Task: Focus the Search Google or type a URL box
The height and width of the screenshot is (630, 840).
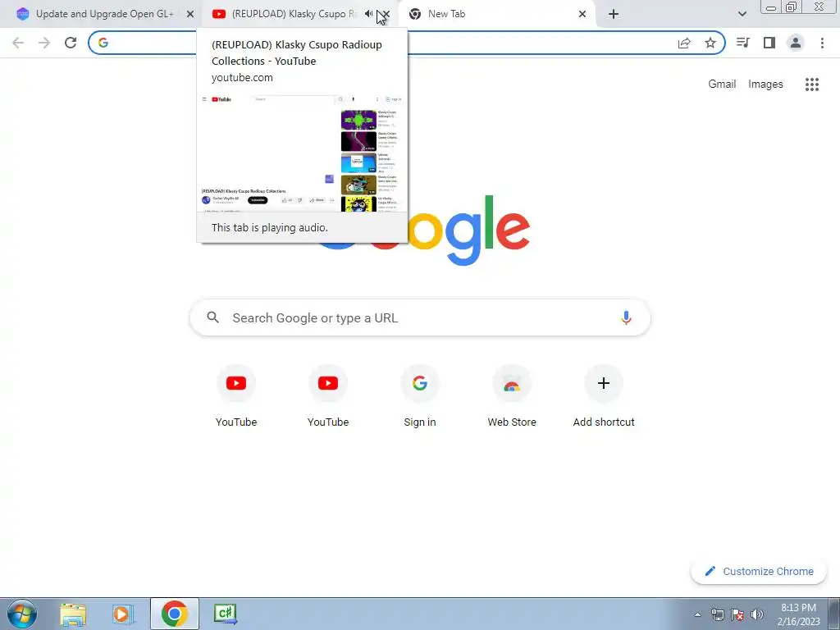Action: coord(420,317)
